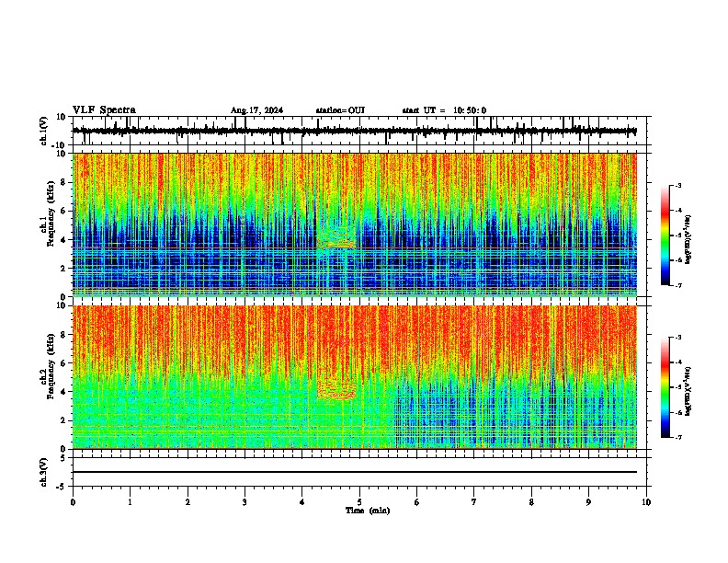This screenshot has height=563, width=728.
Task: Click the "ch.1(V)" waveform axis label
Action: tap(44, 131)
